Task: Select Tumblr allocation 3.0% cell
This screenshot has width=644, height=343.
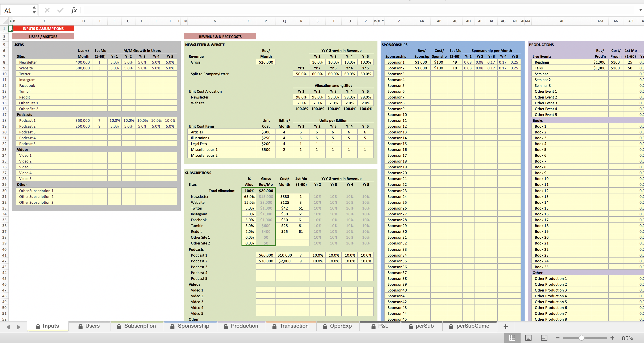Action: (x=249, y=226)
